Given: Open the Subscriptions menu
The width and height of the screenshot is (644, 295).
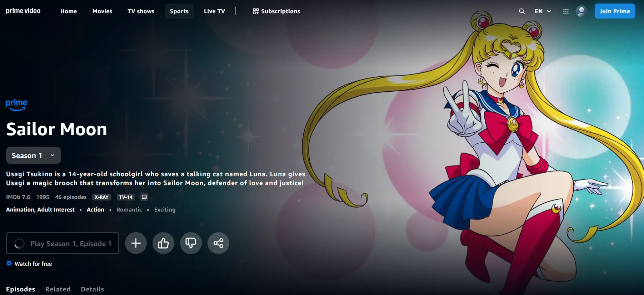Looking at the screenshot, I should point(276,11).
